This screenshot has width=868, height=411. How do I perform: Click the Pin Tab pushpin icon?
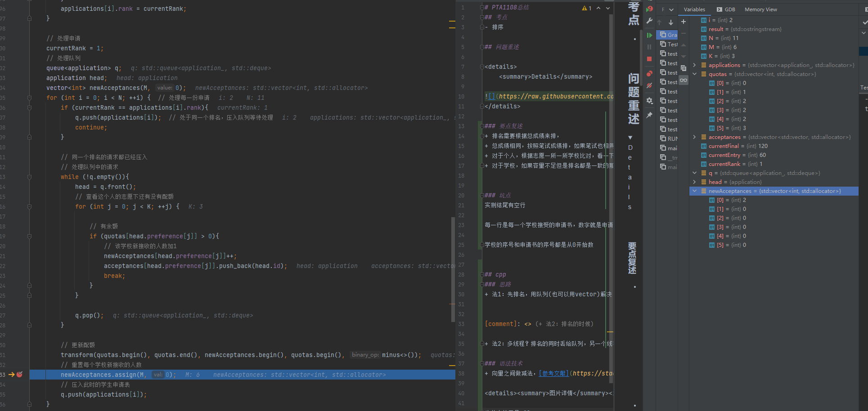click(x=649, y=115)
